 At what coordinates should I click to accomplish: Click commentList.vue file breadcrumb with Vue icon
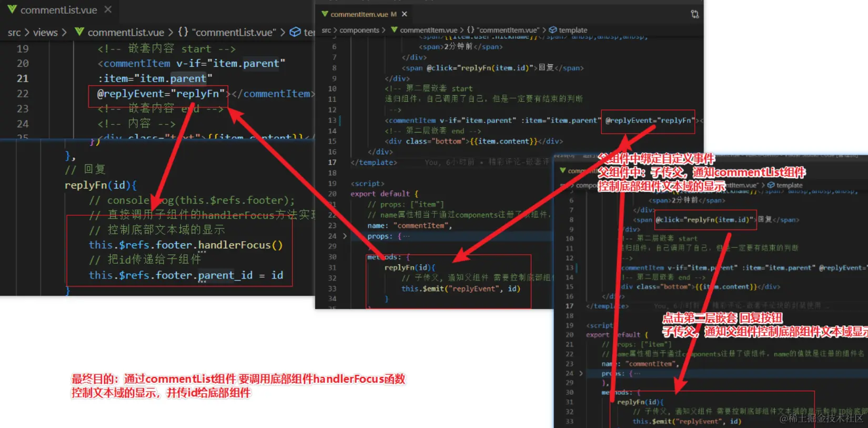click(119, 33)
